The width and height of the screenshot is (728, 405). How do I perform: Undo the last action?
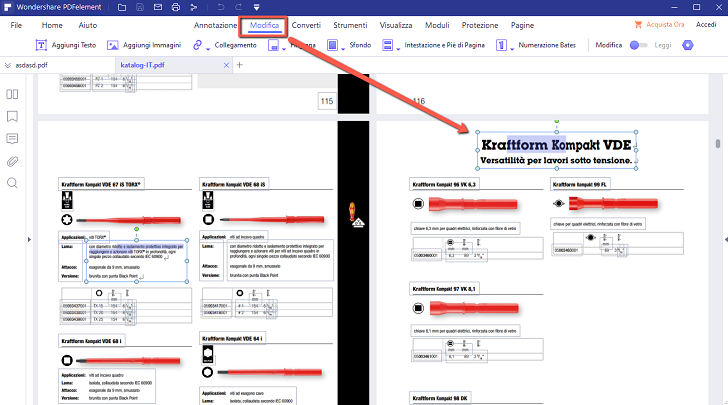(221, 7)
